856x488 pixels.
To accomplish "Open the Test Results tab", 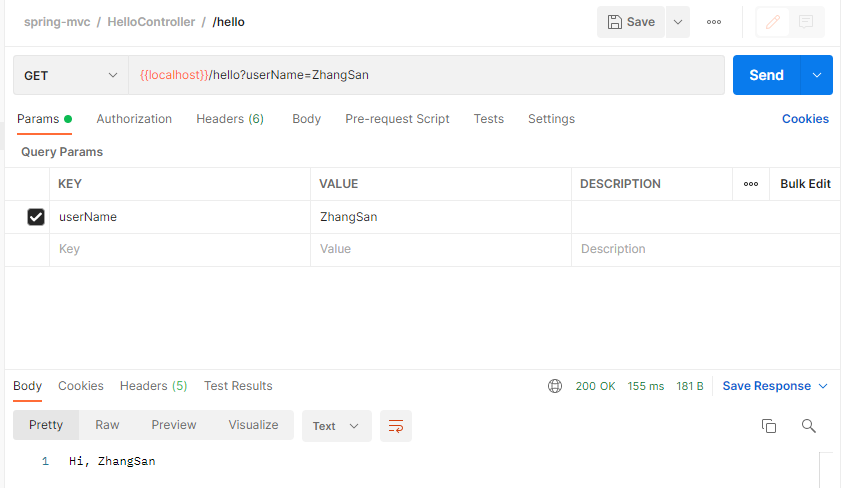I will pyautogui.click(x=238, y=386).
